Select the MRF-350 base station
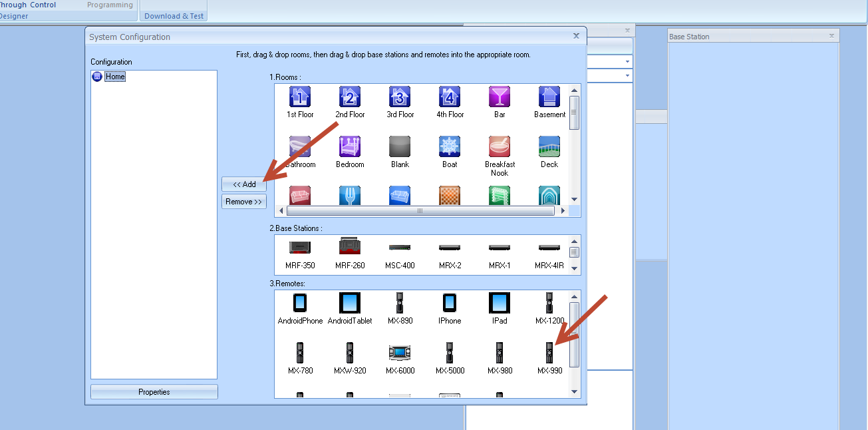This screenshot has width=868, height=430. 300,247
